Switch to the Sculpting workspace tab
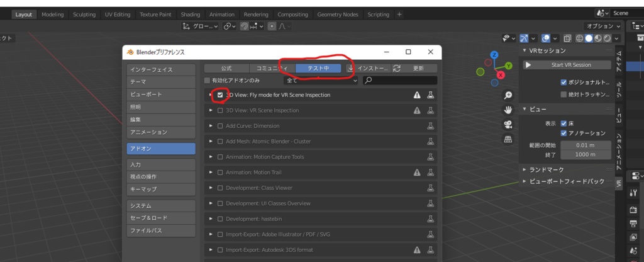The height and width of the screenshot is (262, 644). [x=84, y=14]
